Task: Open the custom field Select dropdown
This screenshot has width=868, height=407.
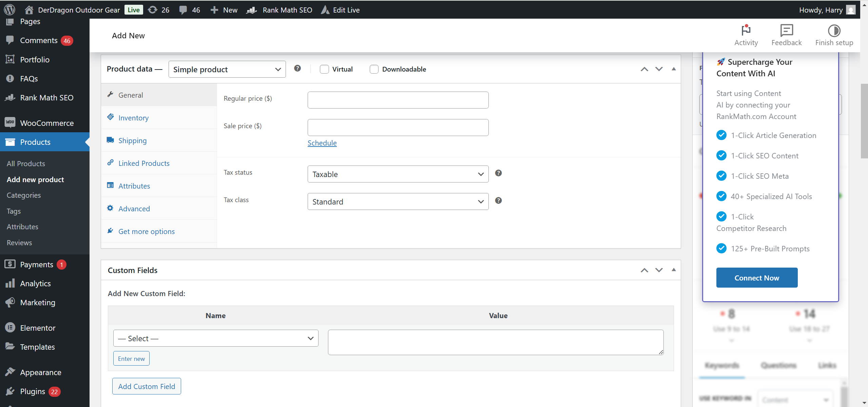Action: (x=216, y=338)
